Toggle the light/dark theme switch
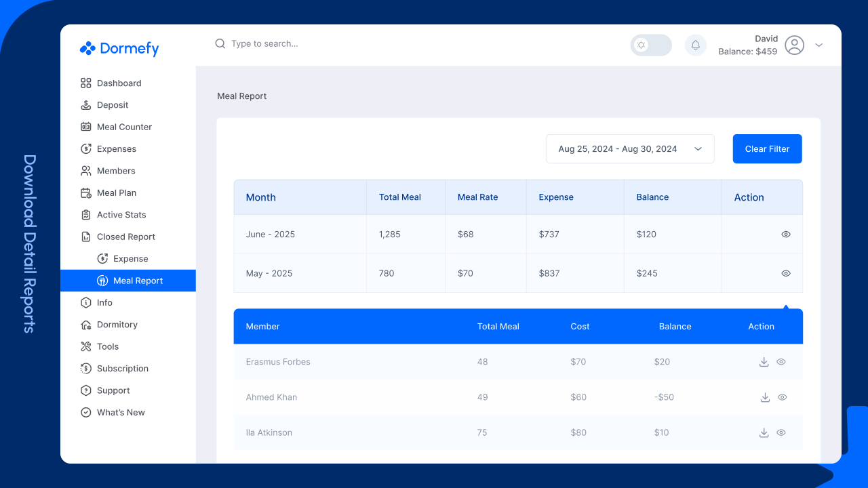Screen dimensions: 868x488 (651, 45)
